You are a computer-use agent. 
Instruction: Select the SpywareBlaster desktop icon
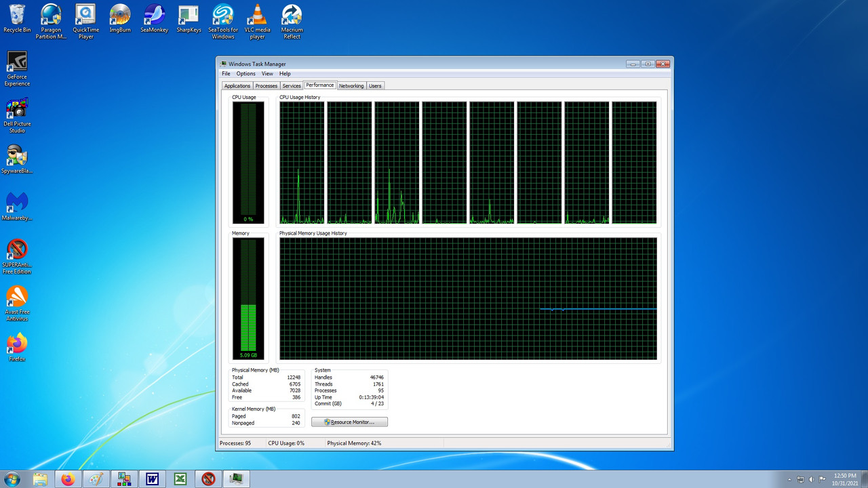coord(17,159)
